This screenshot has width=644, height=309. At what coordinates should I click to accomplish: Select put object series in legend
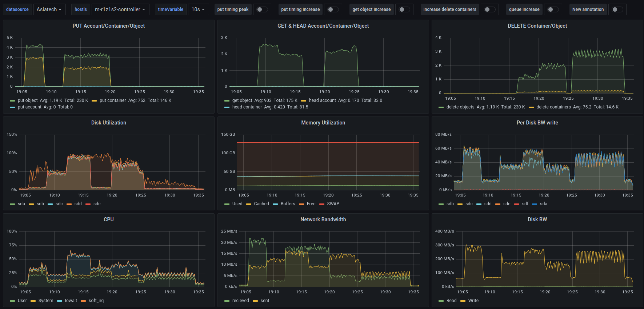coord(28,100)
